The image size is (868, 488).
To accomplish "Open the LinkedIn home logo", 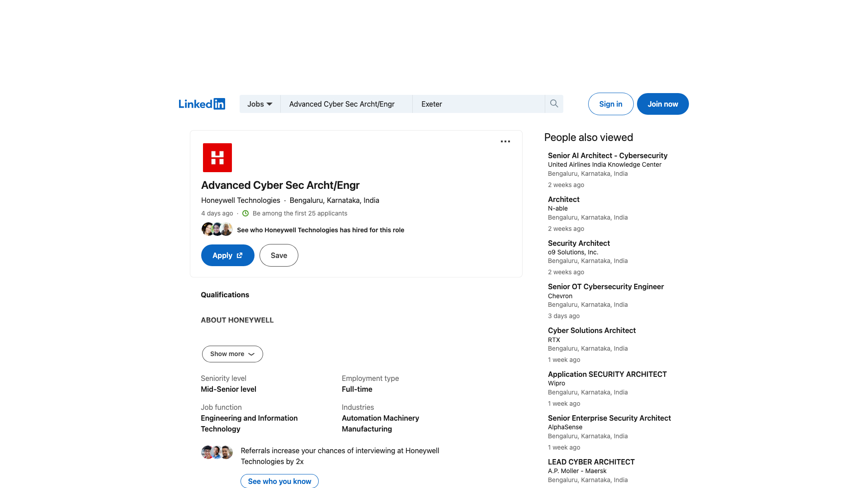I will tap(202, 104).
